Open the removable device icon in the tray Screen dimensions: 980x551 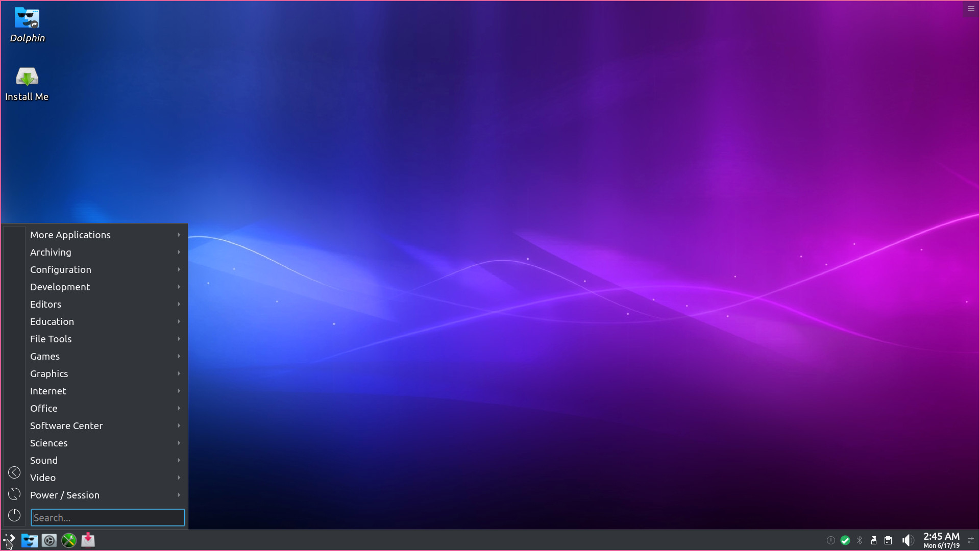point(874,540)
